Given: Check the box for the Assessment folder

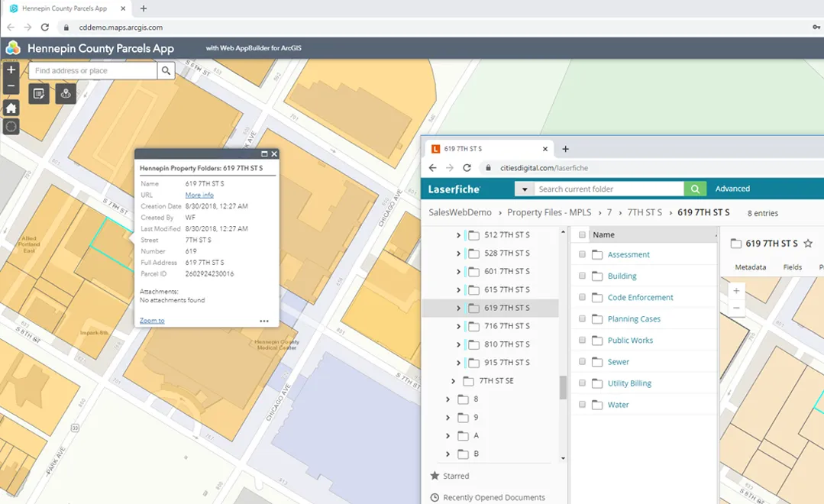Looking at the screenshot, I should point(582,254).
